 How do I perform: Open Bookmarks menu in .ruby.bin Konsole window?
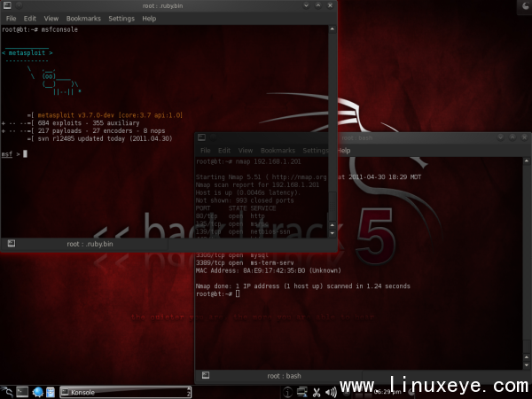[83, 19]
